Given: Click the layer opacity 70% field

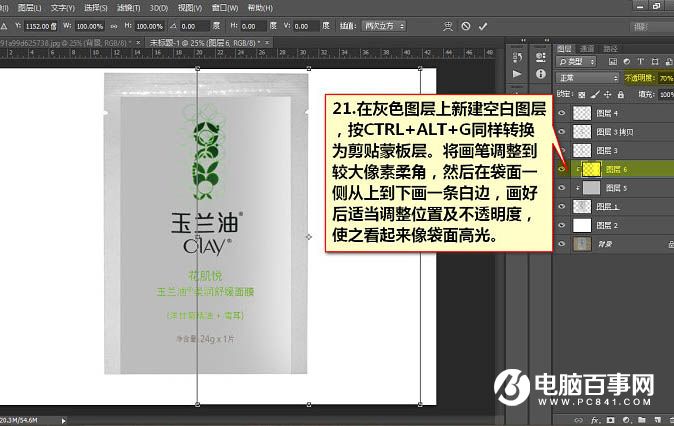Looking at the screenshot, I should point(665,78).
